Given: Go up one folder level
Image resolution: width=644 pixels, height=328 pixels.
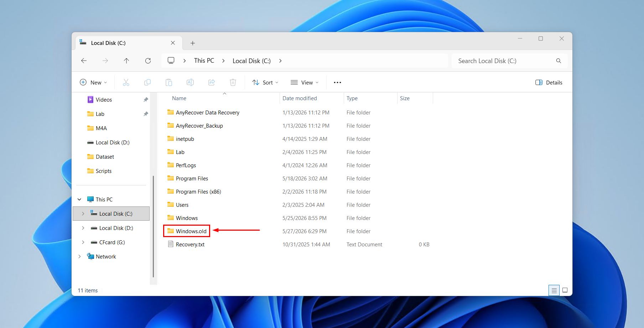Looking at the screenshot, I should 126,61.
